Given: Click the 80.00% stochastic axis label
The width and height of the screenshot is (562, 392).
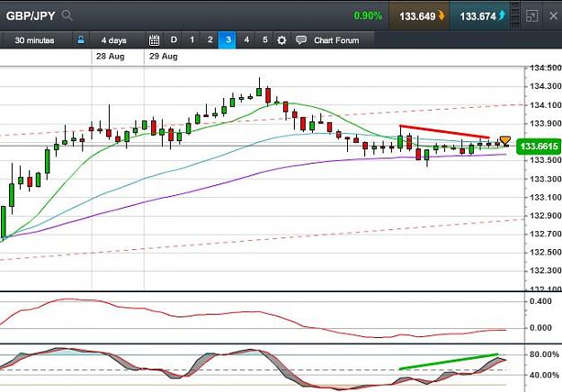Looking at the screenshot, I should [544, 354].
